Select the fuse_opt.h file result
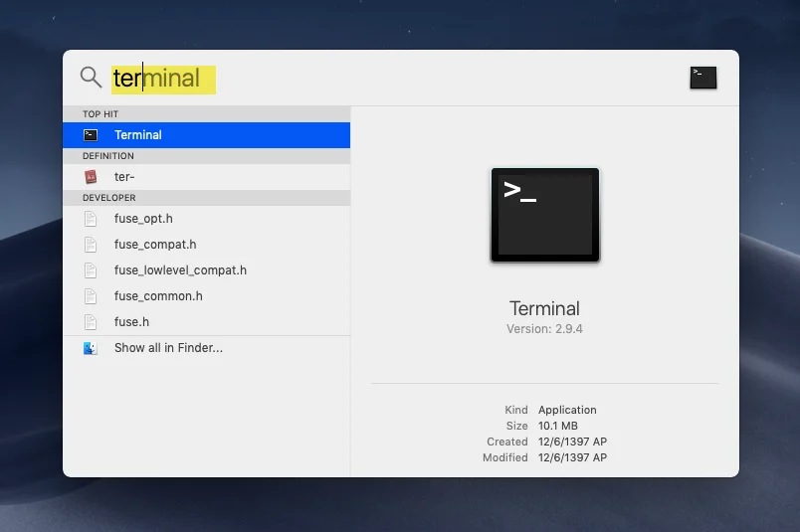800x532 pixels. [206, 219]
